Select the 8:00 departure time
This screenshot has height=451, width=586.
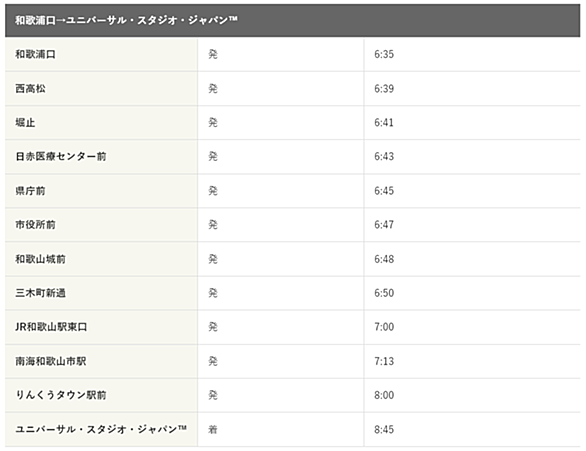384,395
